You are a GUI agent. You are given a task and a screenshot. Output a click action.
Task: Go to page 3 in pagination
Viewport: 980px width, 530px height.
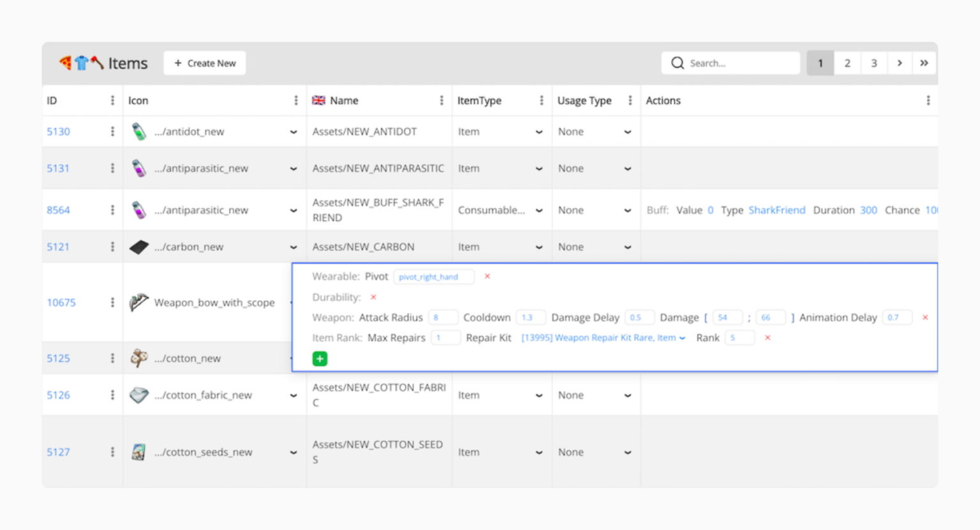874,63
